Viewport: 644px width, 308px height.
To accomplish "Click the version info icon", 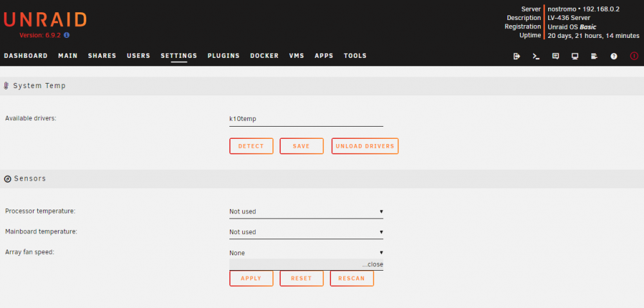I will [x=66, y=35].
